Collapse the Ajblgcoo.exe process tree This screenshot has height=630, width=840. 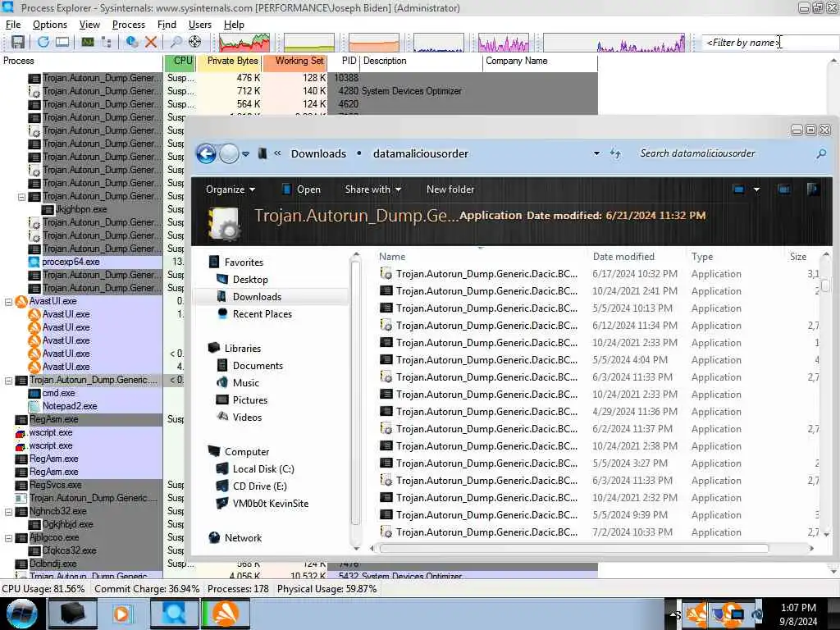[x=8, y=538]
